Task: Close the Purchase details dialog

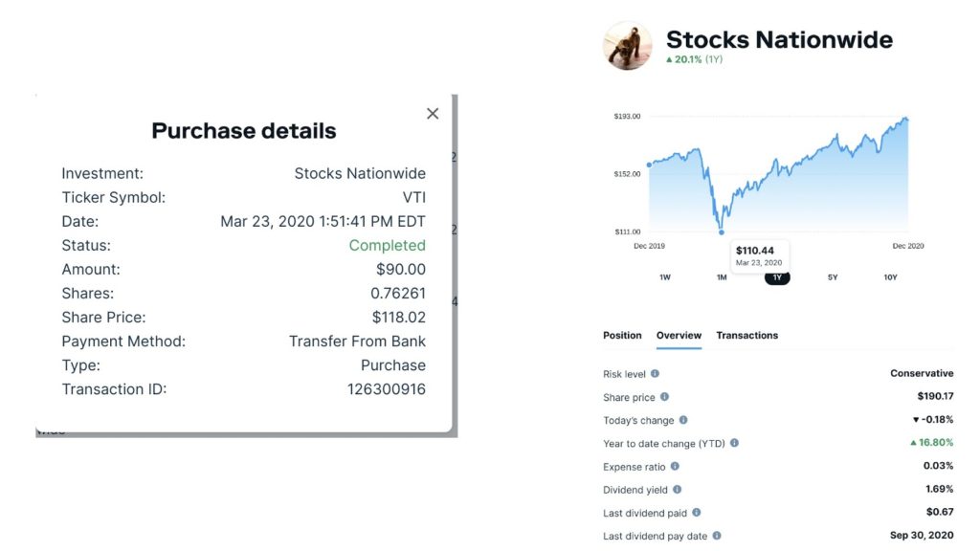Action: click(433, 114)
